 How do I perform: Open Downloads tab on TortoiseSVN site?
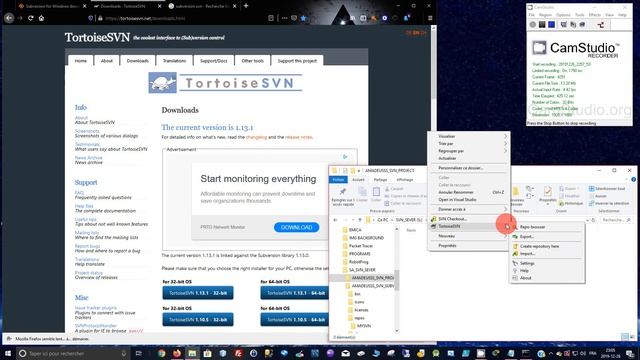pos(138,61)
